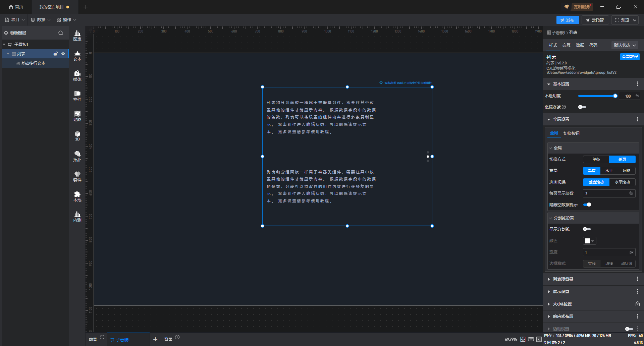Click the search icon in 看板图层 panel
The width and height of the screenshot is (644, 346).
coord(61,33)
